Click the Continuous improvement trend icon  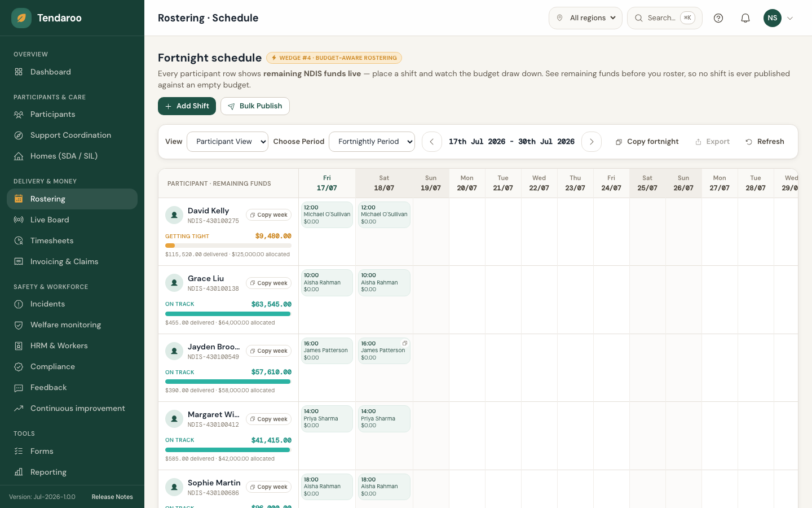(x=19, y=408)
